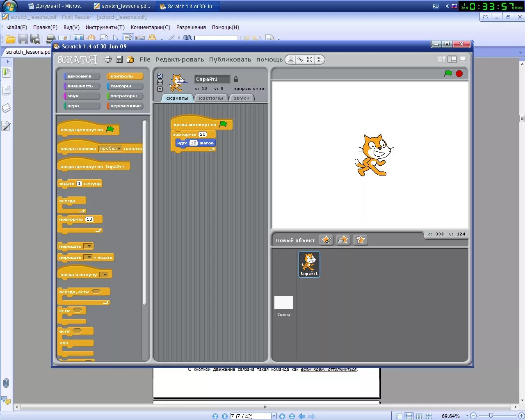Get surprise sprite question-mark button
525x420 pixels.
point(360,240)
